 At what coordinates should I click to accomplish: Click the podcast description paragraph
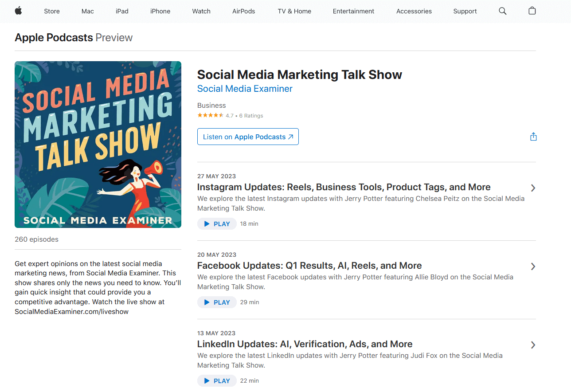[98, 288]
